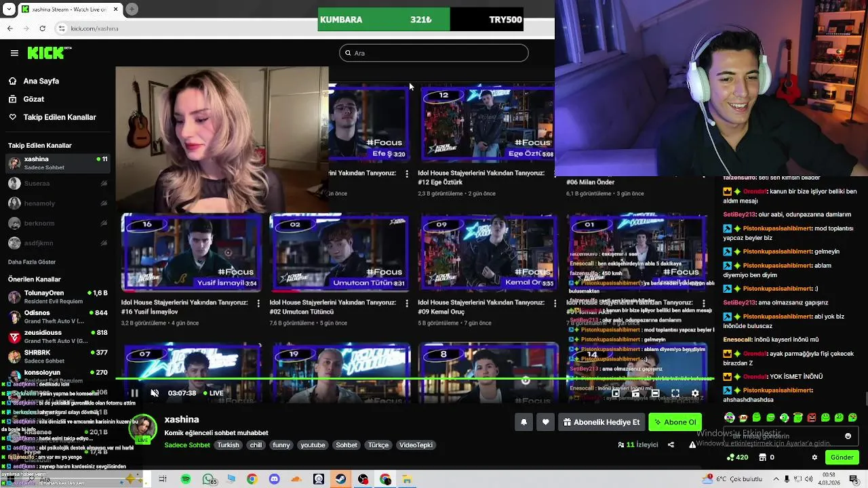Toggle the heart follow button

click(545, 422)
